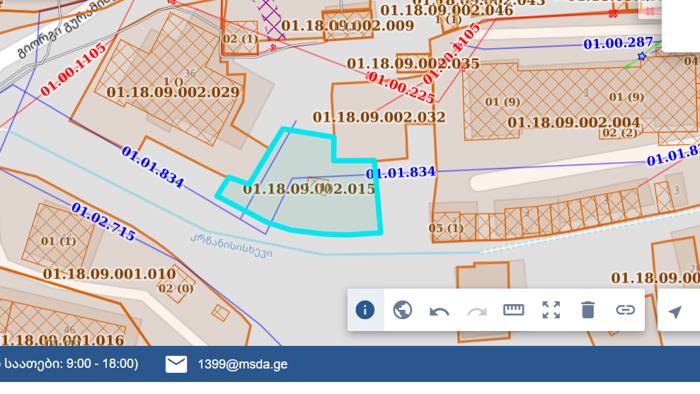Select the ruler measurement tool
Image resolution: width=700 pixels, height=394 pixels.
(513, 310)
